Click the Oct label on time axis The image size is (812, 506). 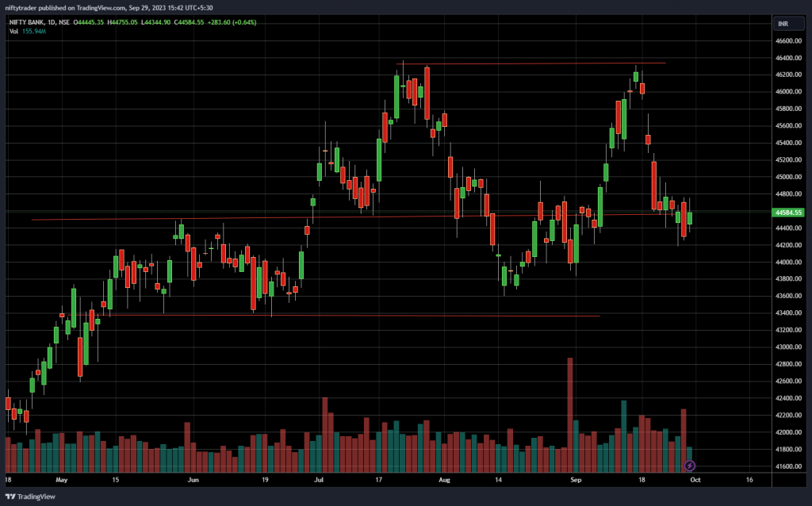pyautogui.click(x=695, y=480)
